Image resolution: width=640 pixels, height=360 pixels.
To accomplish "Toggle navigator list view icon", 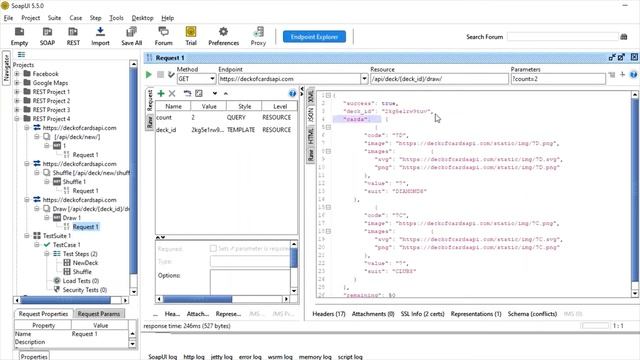I will (22, 55).
